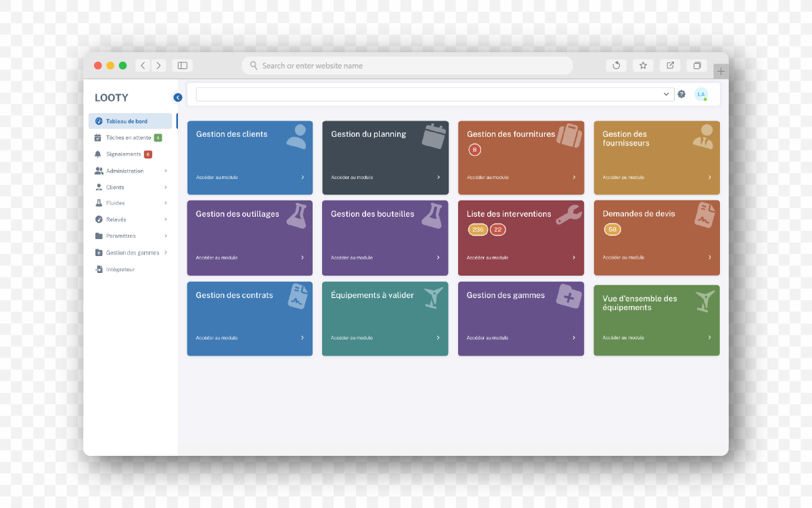Click the arrow on Équipements à valider card
Screen dimensions: 812x508
[x=438, y=337]
